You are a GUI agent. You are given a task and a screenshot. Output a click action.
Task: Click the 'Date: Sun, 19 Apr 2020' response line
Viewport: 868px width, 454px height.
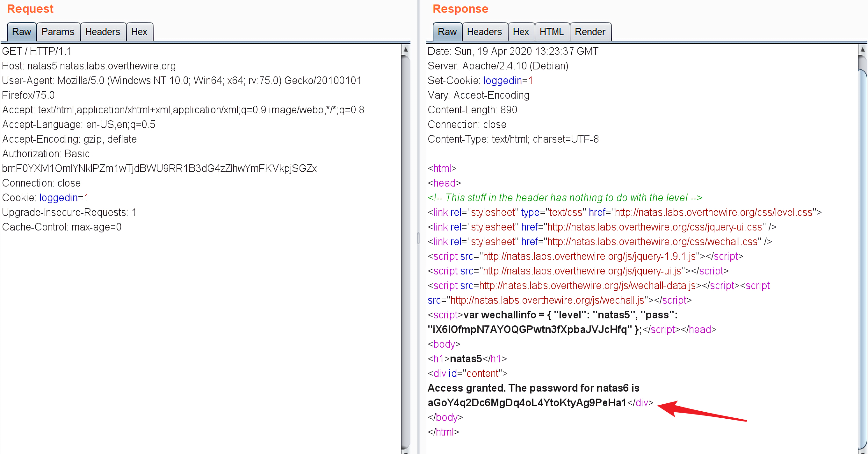click(x=513, y=51)
